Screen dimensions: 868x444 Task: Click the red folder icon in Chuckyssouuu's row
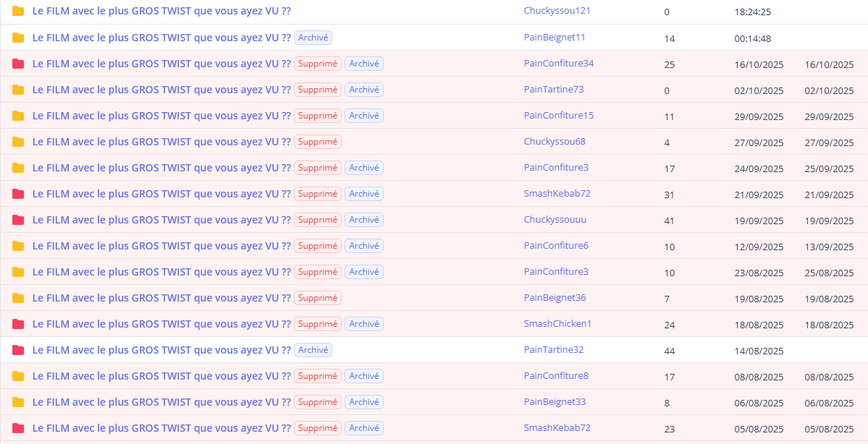(18, 220)
